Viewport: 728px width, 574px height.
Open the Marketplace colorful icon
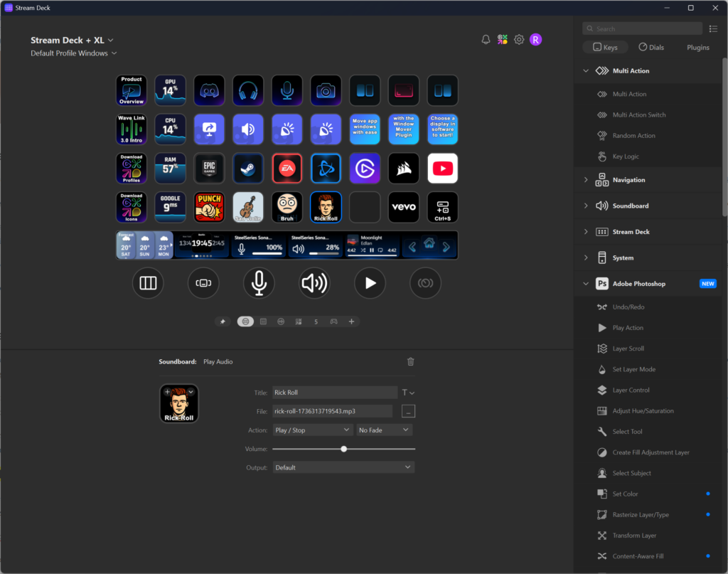[503, 39]
